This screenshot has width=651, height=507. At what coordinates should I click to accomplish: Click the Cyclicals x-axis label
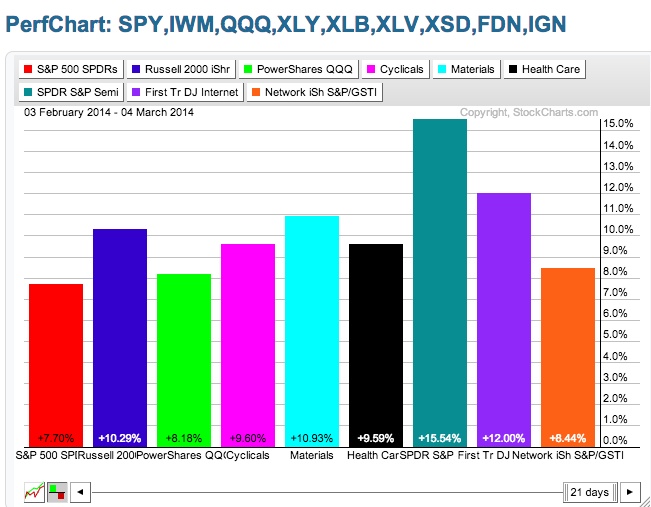pos(247,455)
